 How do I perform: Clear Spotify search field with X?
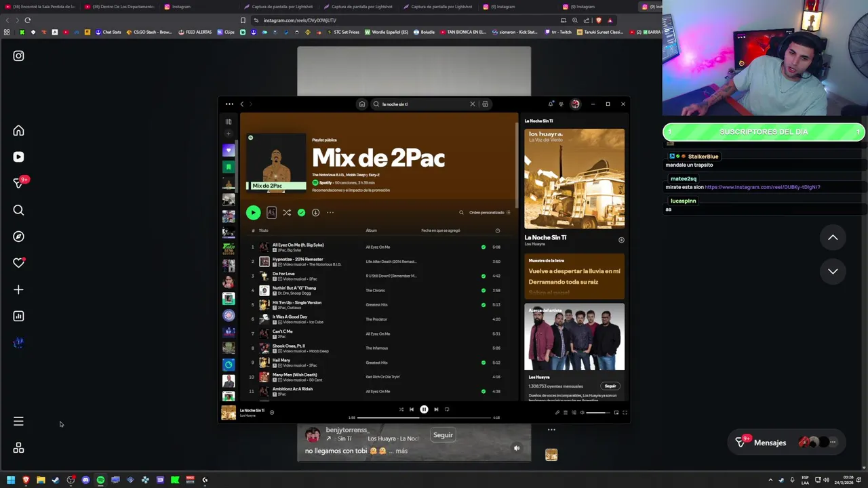(x=473, y=104)
